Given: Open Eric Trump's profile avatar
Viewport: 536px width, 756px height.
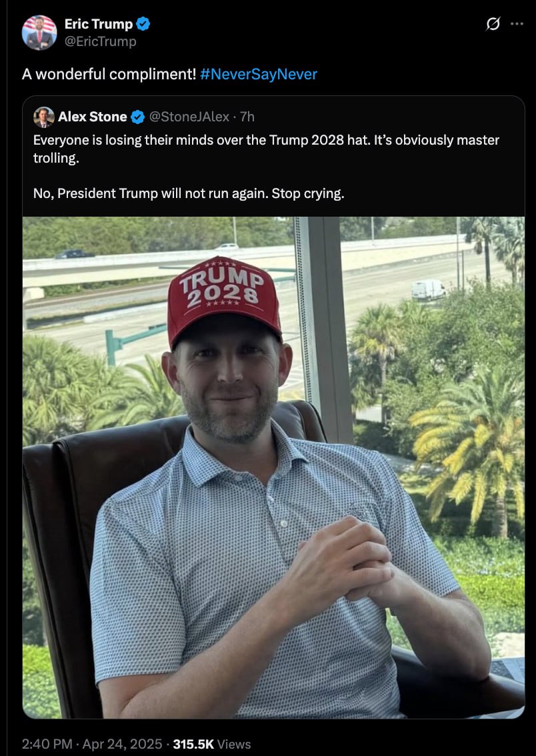Looking at the screenshot, I should click(x=39, y=32).
